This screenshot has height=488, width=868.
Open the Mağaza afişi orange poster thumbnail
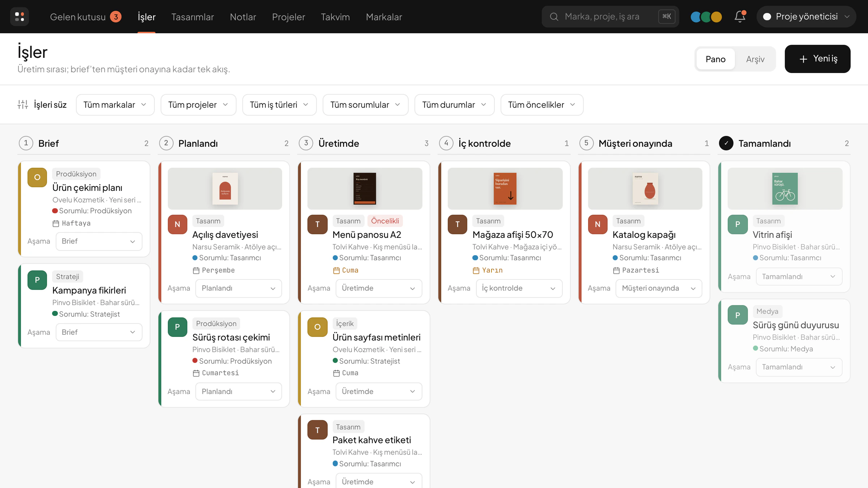[x=505, y=189]
